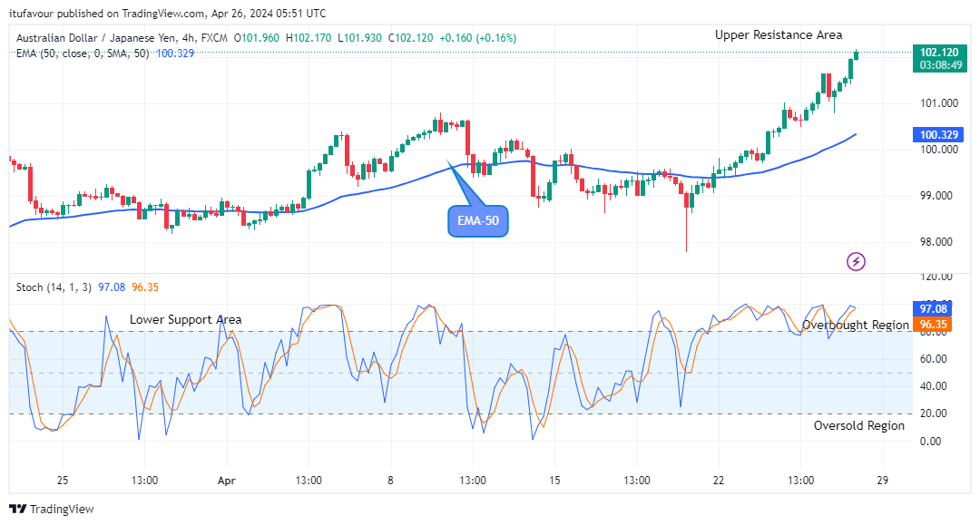Click the 60.00 stochastic axis label

pos(933,359)
